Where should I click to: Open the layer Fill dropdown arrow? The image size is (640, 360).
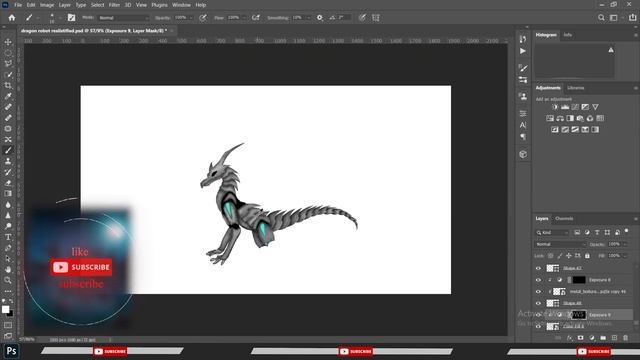625,256
